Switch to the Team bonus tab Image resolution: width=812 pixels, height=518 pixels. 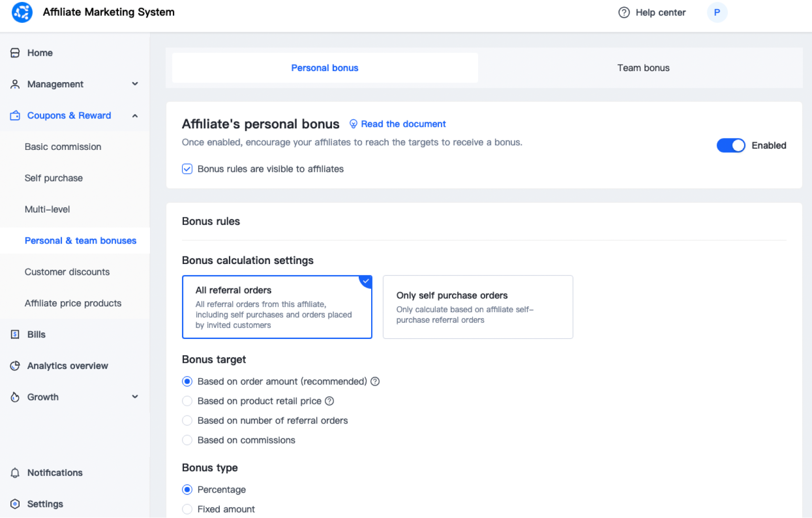(643, 68)
